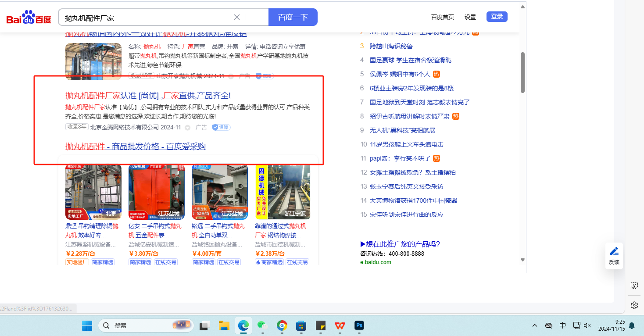The height and width of the screenshot is (336, 644).
Task: Toggle the muted volume icon in tray
Action: tap(588, 325)
